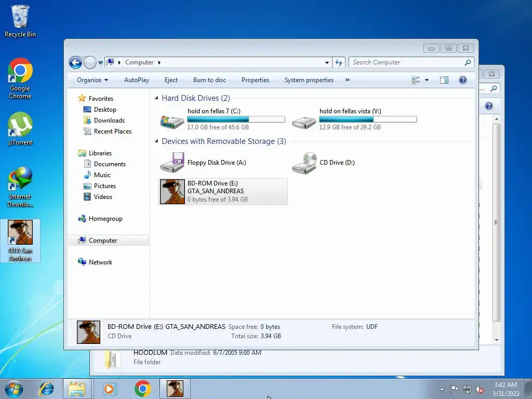Open Explorer help question mark

pos(463,80)
